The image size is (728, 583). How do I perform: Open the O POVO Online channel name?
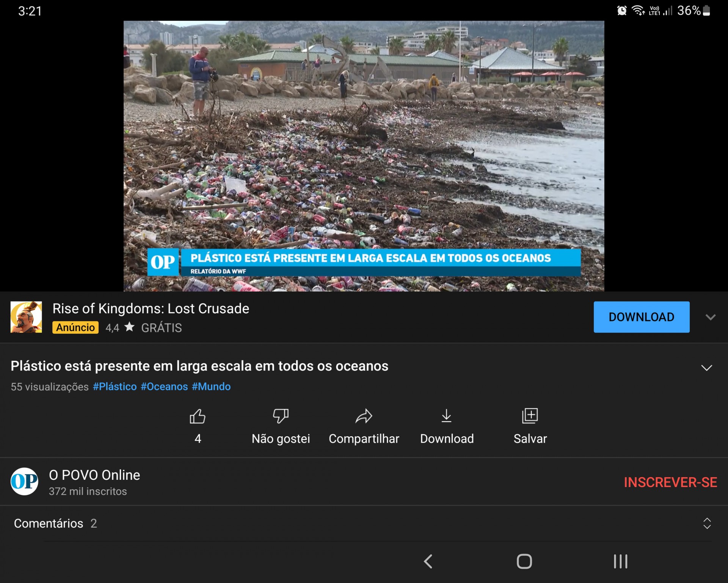point(94,475)
